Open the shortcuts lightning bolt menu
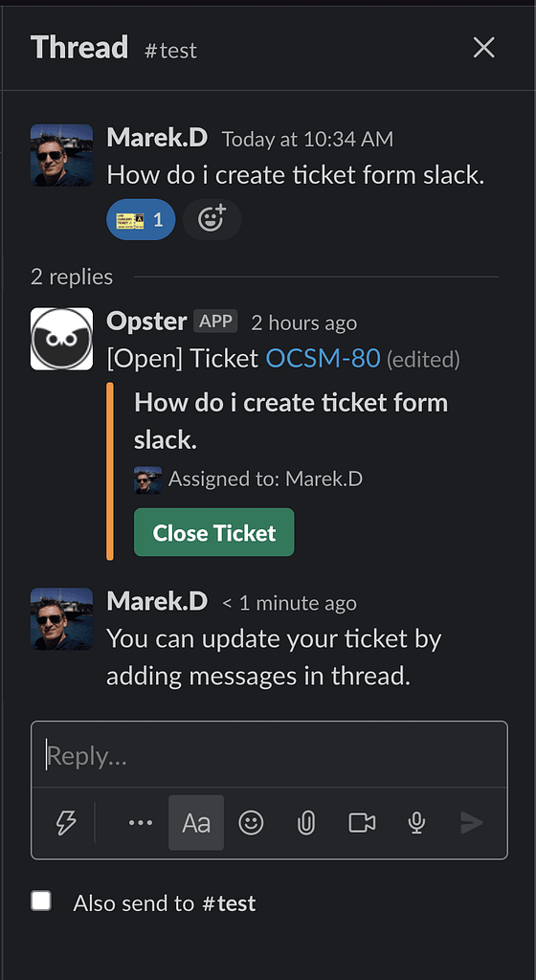536x980 pixels. click(66, 822)
